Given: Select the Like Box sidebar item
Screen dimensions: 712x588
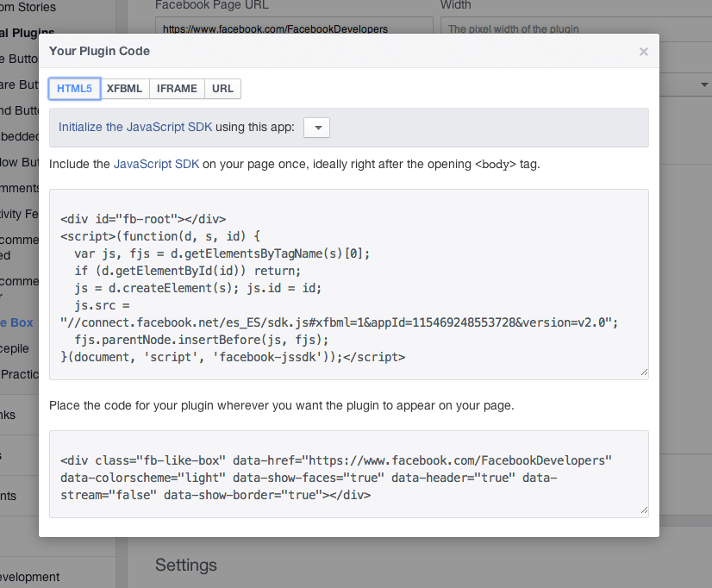Looking at the screenshot, I should point(16,322).
